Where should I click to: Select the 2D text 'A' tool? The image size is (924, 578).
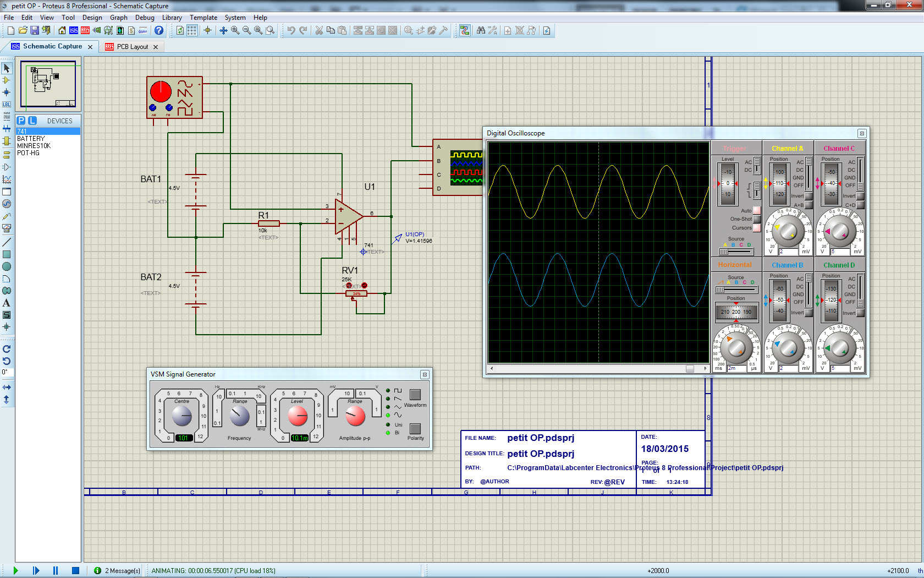tap(7, 303)
